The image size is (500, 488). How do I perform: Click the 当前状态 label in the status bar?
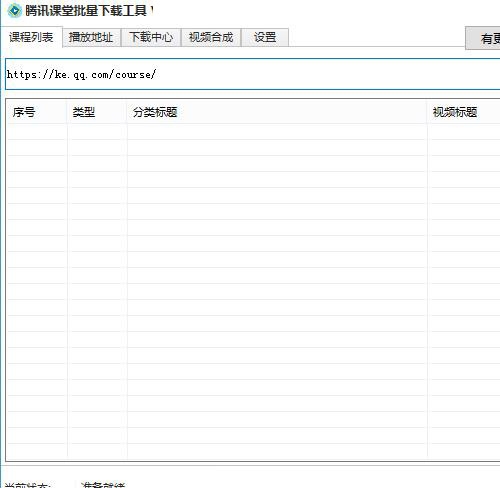pyautogui.click(x=27, y=485)
